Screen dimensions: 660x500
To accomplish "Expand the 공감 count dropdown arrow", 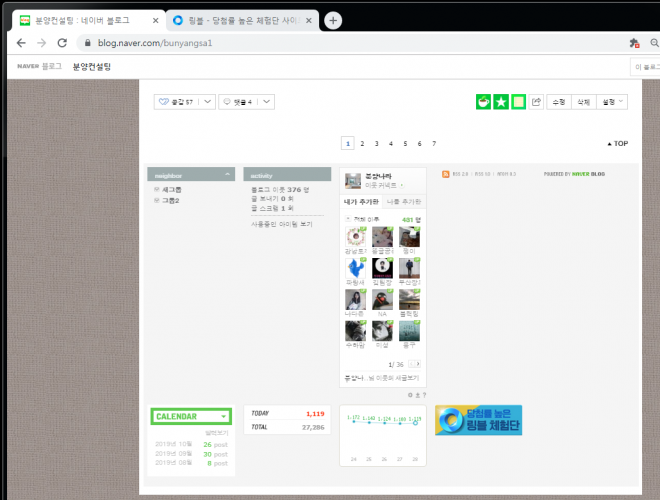I will [207, 102].
